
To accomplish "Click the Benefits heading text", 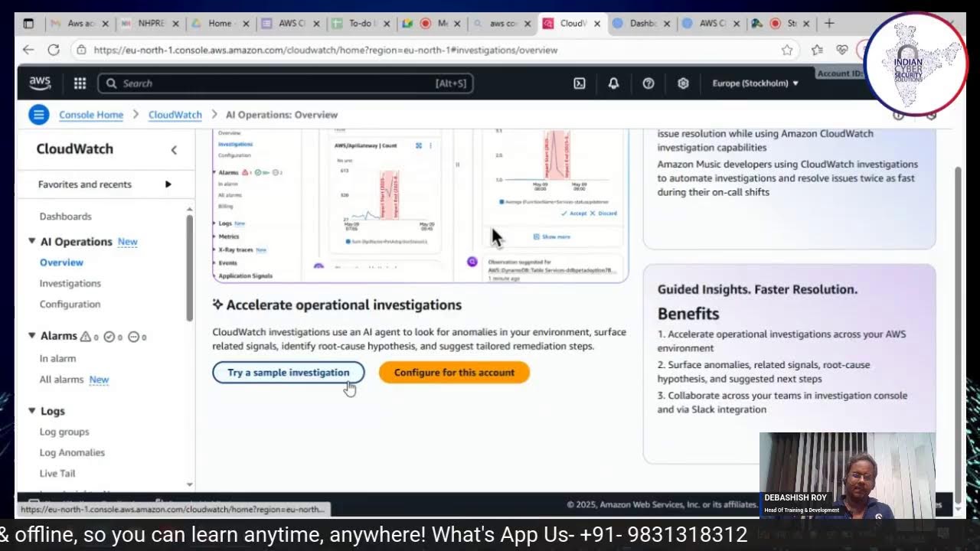I will pyautogui.click(x=688, y=314).
